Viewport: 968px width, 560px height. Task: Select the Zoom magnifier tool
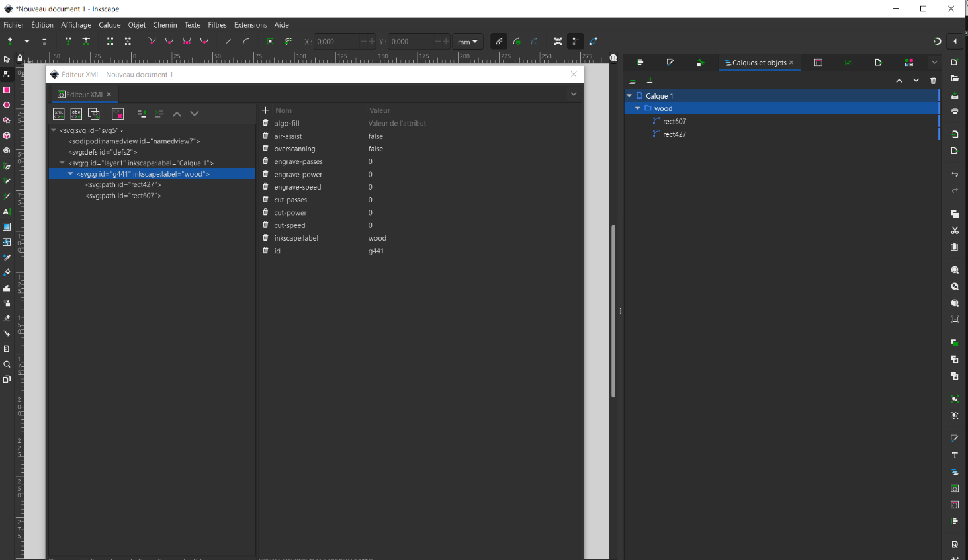pyautogui.click(x=7, y=364)
